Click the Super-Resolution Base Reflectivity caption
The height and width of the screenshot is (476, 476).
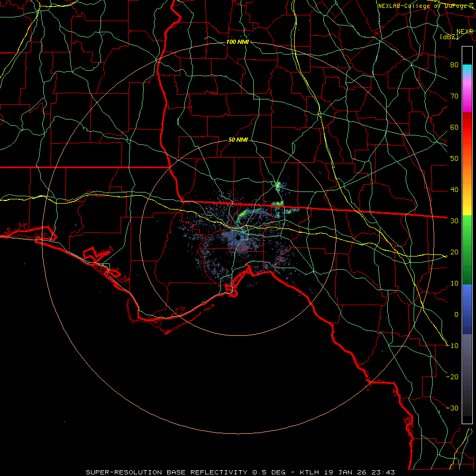coord(167,472)
